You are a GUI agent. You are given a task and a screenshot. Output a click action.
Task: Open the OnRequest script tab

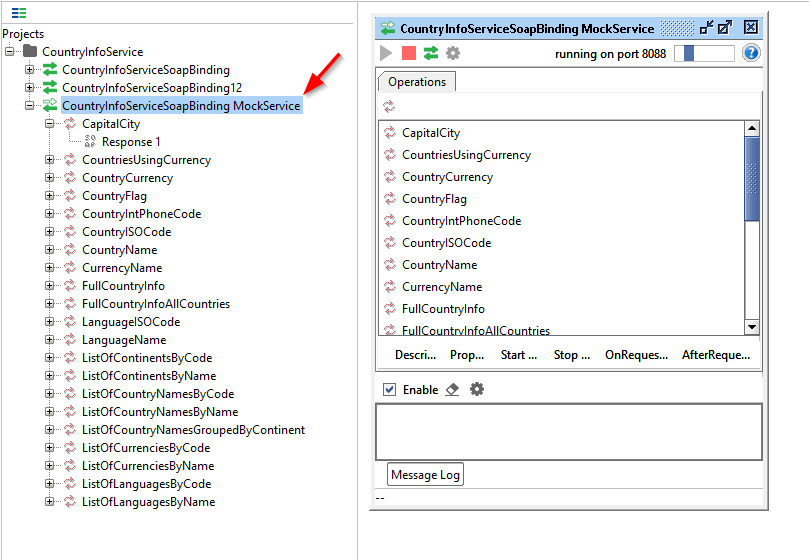[x=636, y=354]
